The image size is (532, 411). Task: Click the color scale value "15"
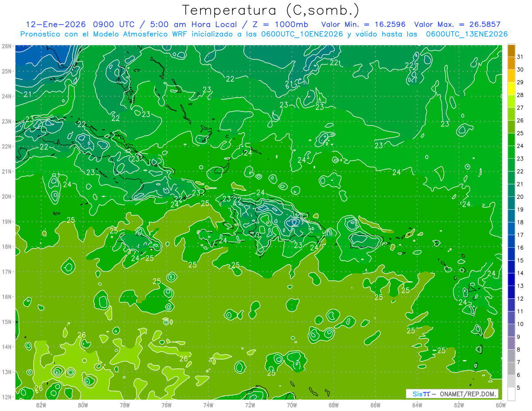tap(520, 260)
